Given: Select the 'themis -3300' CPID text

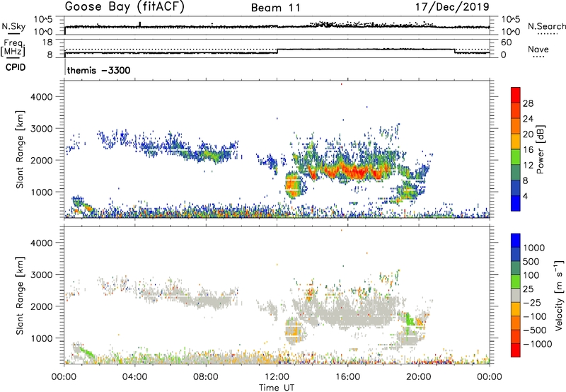Looking at the screenshot, I should coord(98,70).
